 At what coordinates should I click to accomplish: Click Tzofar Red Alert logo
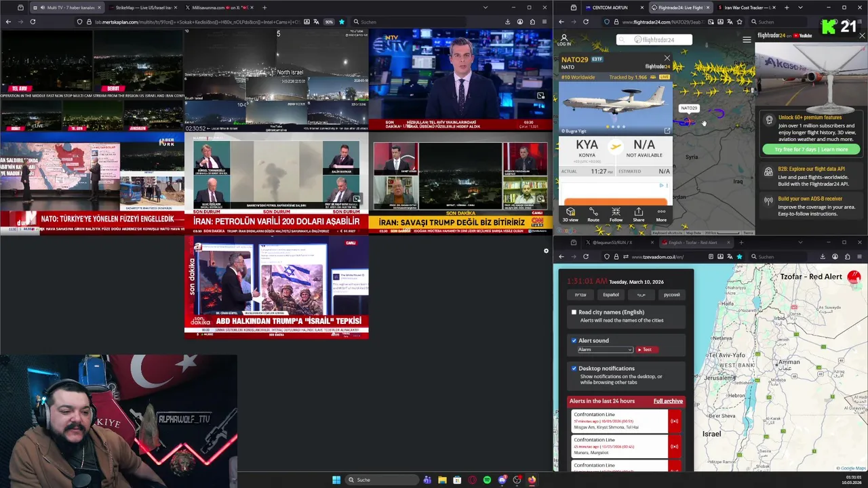854,277
